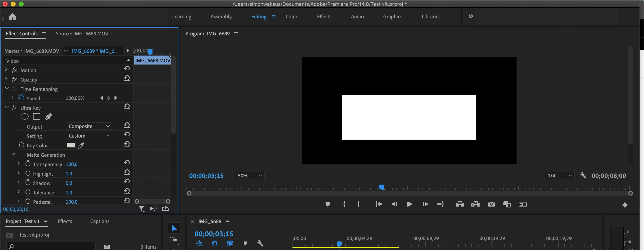Reset the Ultra Key effect
644x250 pixels.
tap(127, 107)
